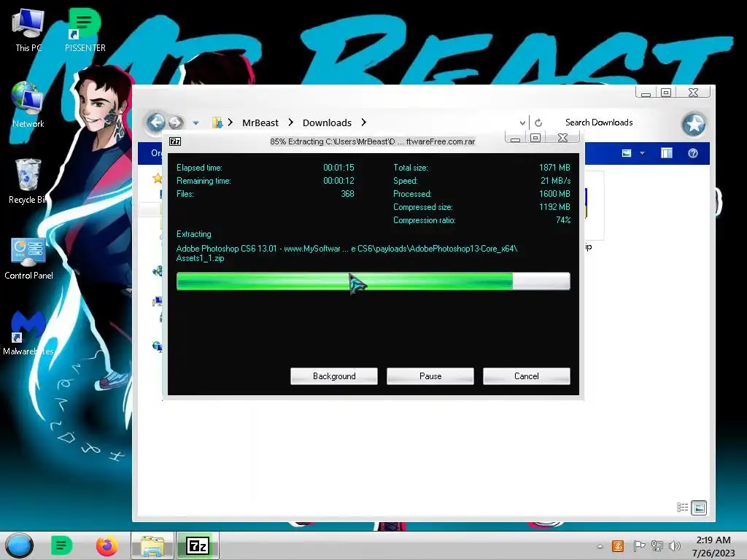Change view icon in Explorer toolbar

[627, 153]
